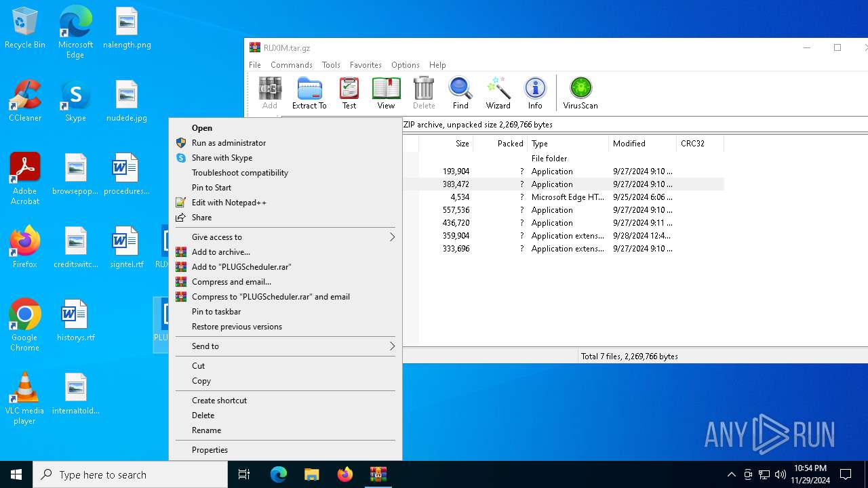Open the Wizard tool
Image resolution: width=868 pixels, height=488 pixels.
pos(498,94)
